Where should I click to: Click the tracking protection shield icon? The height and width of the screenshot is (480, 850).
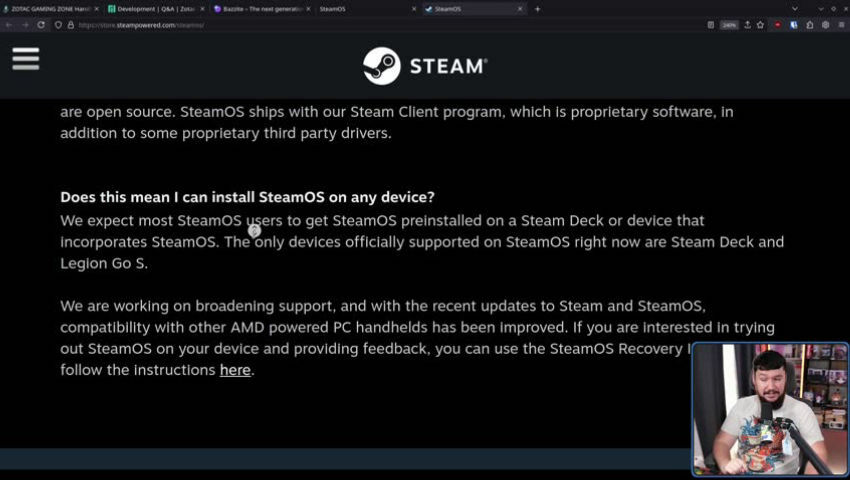point(58,25)
